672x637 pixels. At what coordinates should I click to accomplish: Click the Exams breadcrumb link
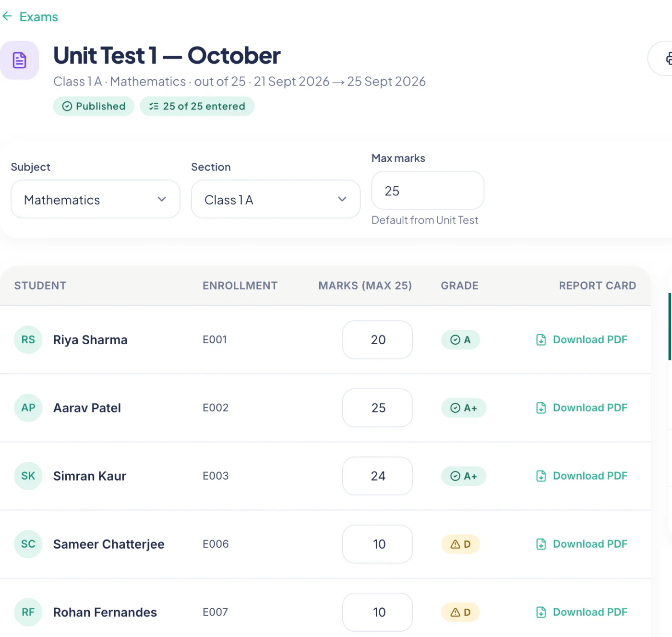[38, 17]
